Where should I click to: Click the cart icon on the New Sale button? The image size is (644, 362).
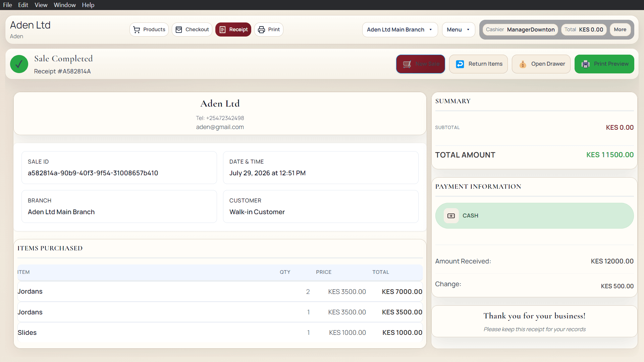click(x=407, y=64)
